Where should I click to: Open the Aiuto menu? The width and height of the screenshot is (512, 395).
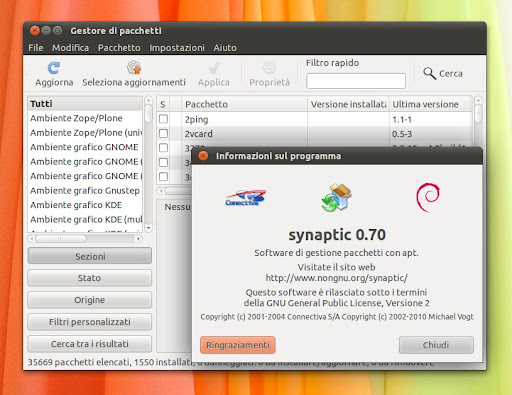tap(225, 48)
